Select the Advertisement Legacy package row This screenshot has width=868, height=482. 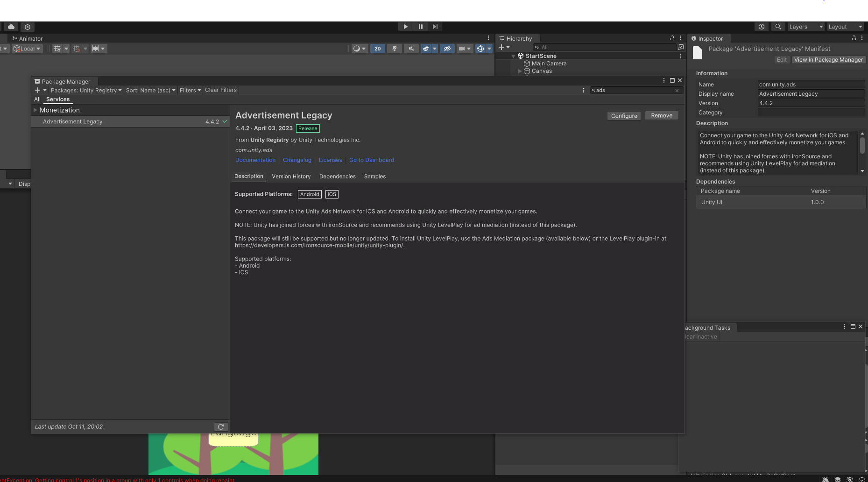pyautogui.click(x=130, y=121)
